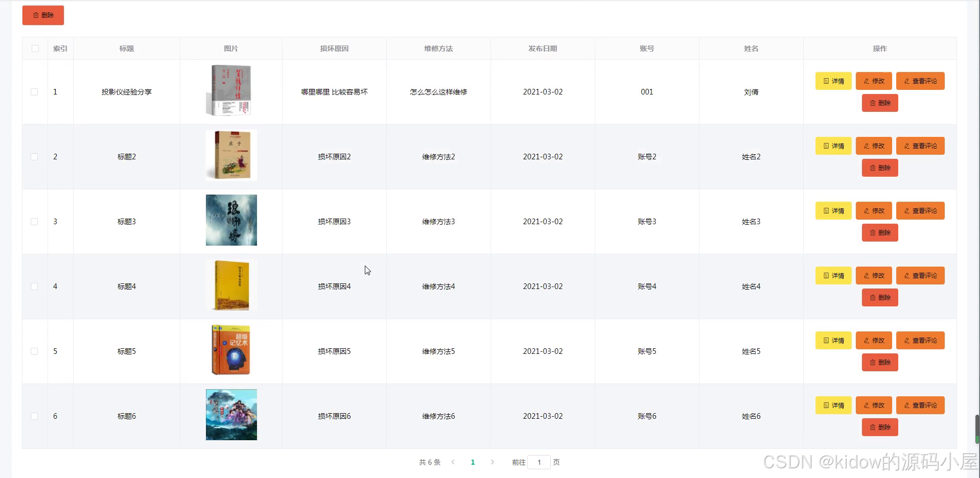
Task: Open 查看评论 for 标题3 row
Action: click(920, 210)
